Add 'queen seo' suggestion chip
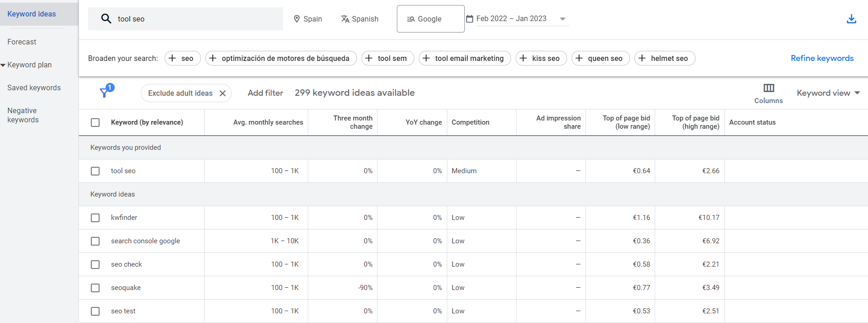Image resolution: width=868 pixels, height=323 pixels. 601,58
